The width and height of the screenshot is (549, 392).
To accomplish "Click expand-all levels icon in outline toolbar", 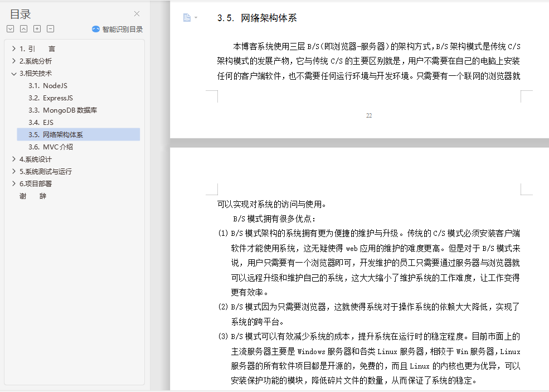I will [x=11, y=29].
